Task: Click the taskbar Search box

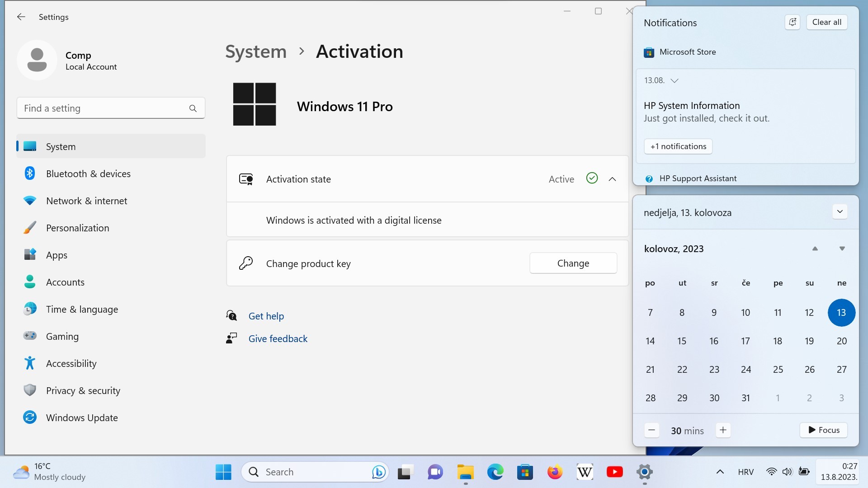Action: (315, 472)
